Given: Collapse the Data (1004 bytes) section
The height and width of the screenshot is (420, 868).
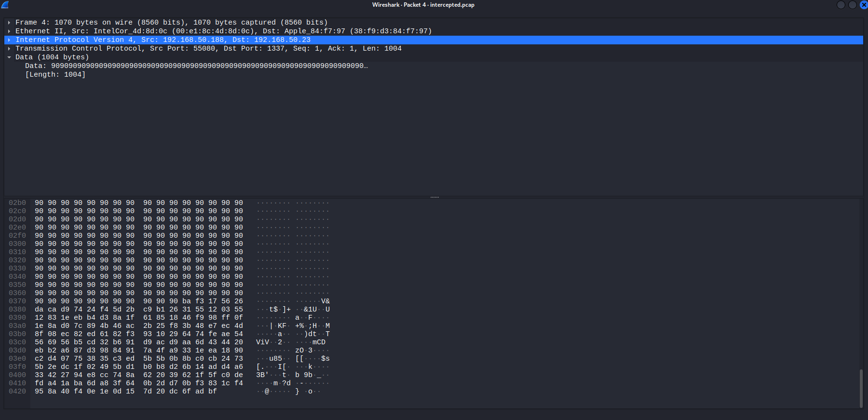Looking at the screenshot, I should tap(9, 57).
